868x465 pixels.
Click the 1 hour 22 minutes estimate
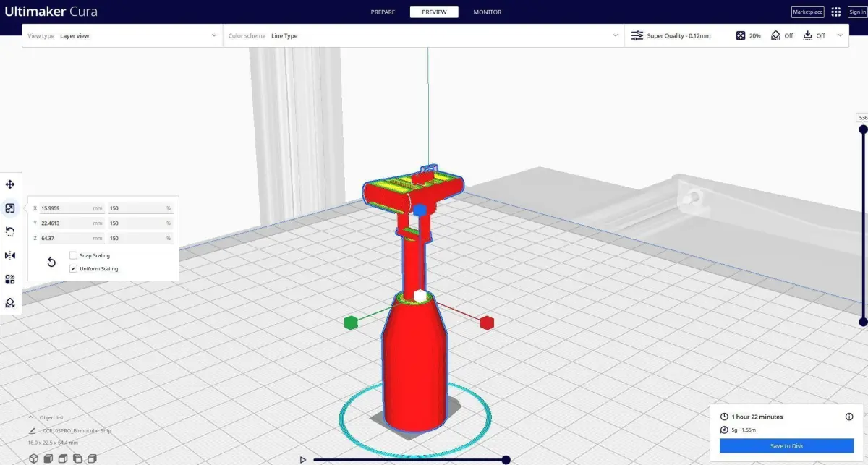click(x=757, y=417)
